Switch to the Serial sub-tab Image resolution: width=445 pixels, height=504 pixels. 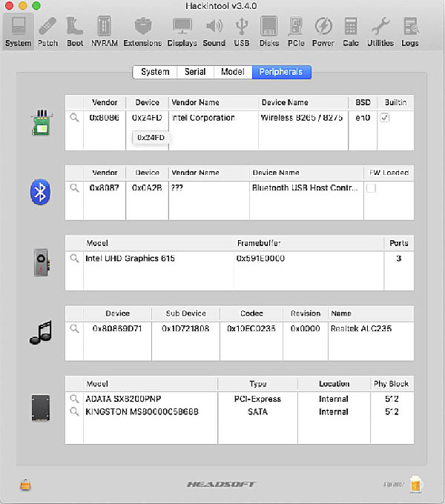pyautogui.click(x=195, y=72)
